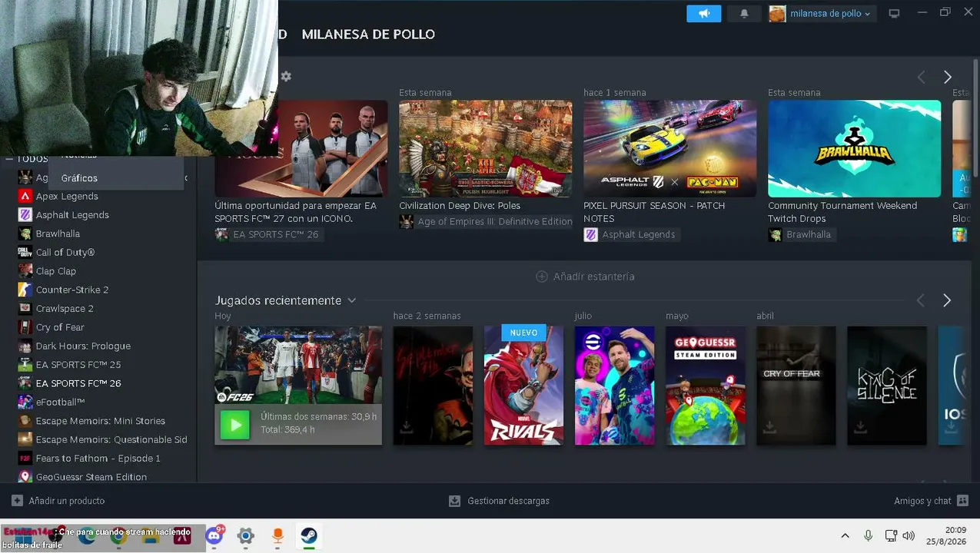The height and width of the screenshot is (553, 980).
Task: Open Brawlhalla Community Tournament news thumbnail
Action: (x=854, y=148)
